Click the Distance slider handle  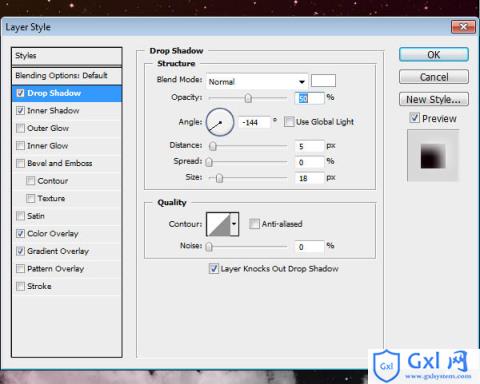(x=213, y=146)
